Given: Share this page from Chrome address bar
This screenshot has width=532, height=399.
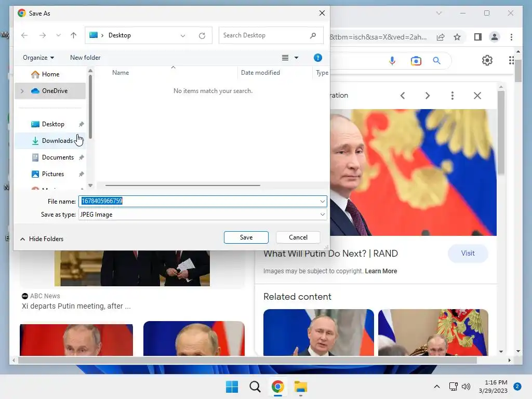Looking at the screenshot, I should pos(441,37).
